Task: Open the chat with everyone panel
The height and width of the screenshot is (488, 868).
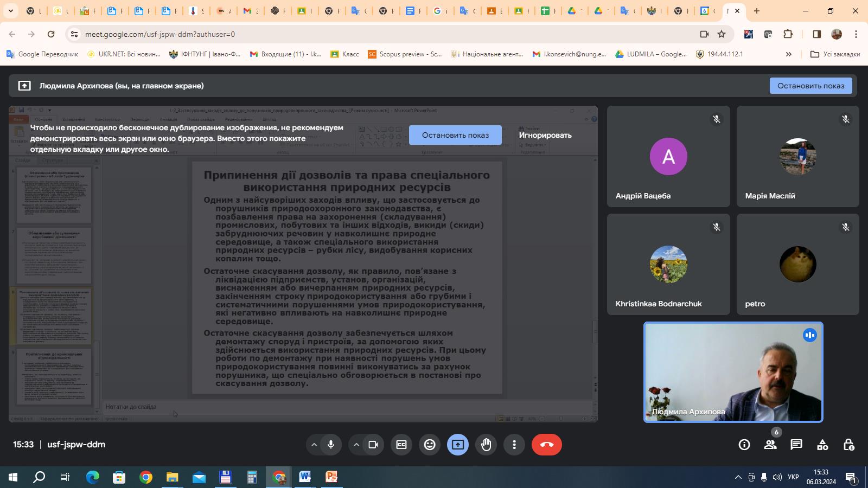Action: pyautogui.click(x=796, y=445)
